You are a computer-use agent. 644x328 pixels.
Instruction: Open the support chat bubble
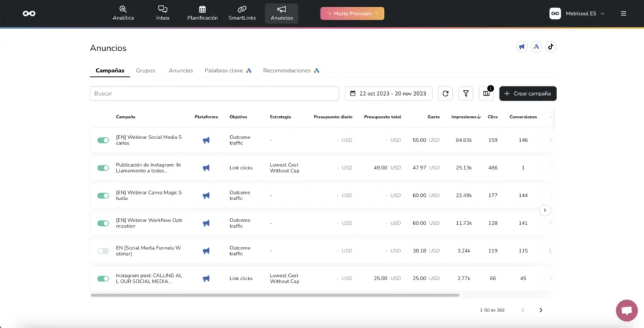627,310
